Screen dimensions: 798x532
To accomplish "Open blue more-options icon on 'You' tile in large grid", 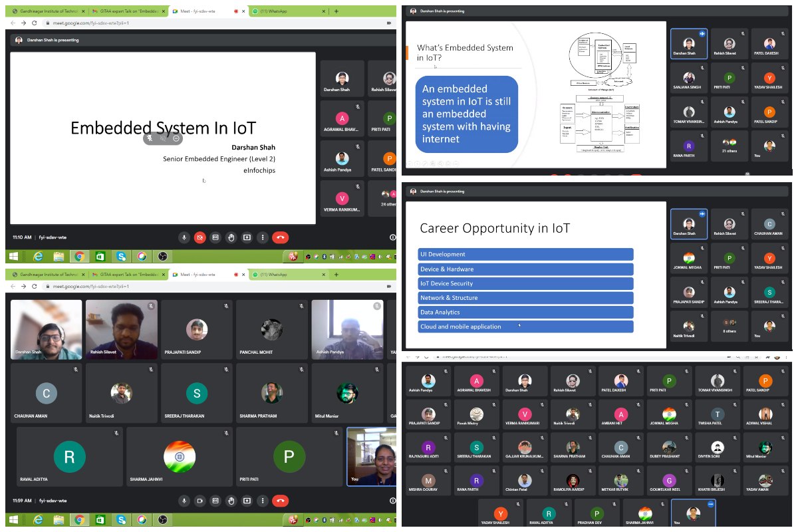I will click(x=710, y=505).
